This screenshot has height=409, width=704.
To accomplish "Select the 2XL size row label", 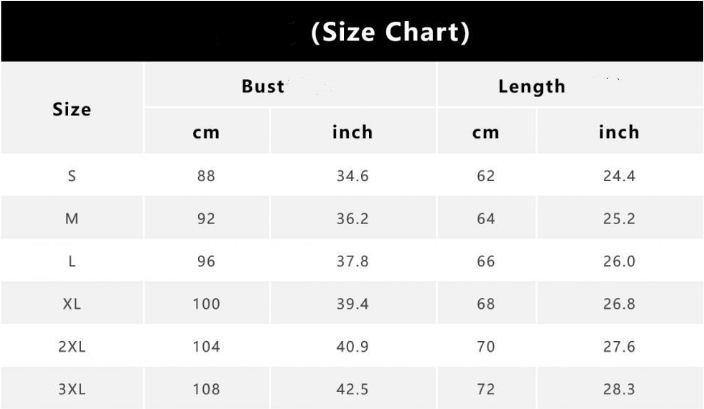I will [x=71, y=347].
